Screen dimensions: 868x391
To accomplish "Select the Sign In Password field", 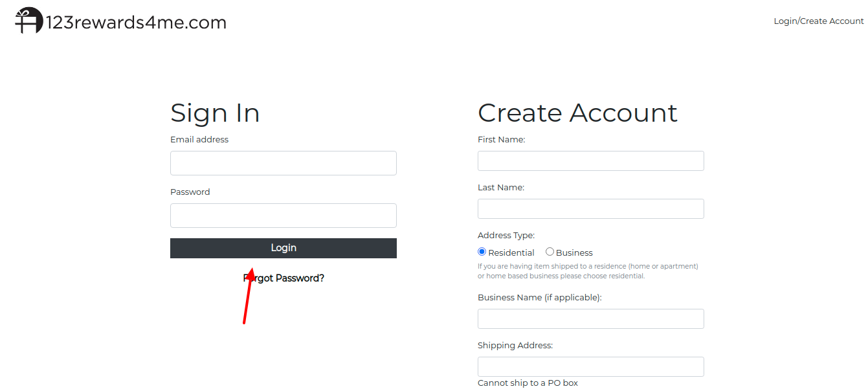I will [x=284, y=216].
